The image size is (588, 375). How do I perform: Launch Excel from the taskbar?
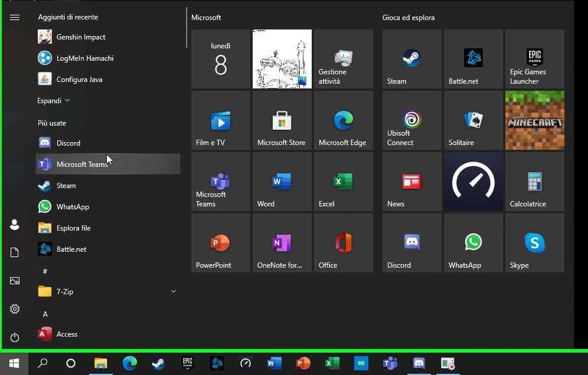pos(332,363)
